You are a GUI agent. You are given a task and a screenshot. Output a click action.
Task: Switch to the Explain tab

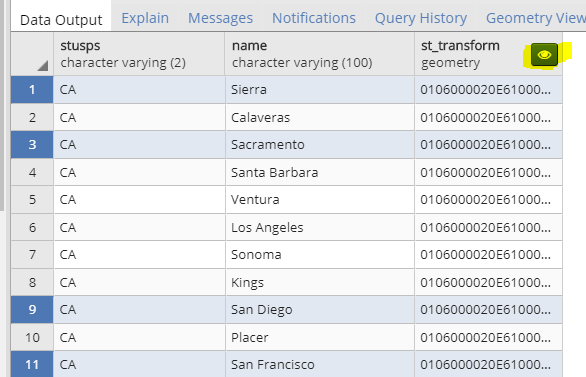[x=145, y=18]
